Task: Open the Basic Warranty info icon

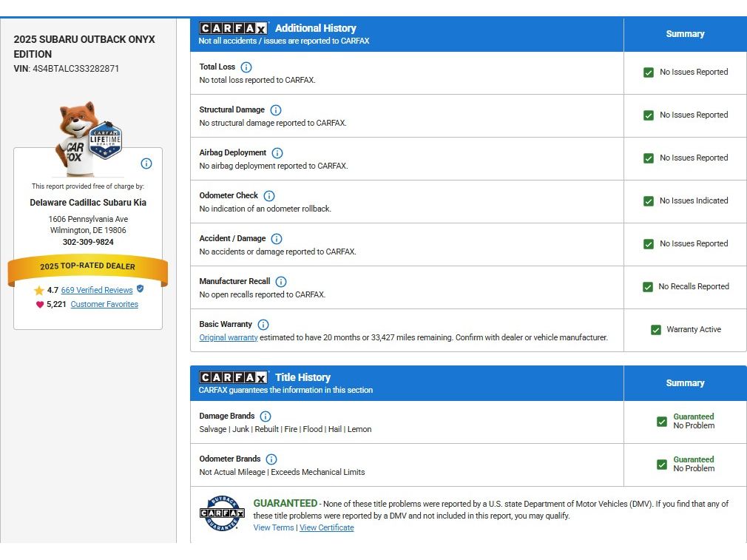Action: pyautogui.click(x=263, y=325)
